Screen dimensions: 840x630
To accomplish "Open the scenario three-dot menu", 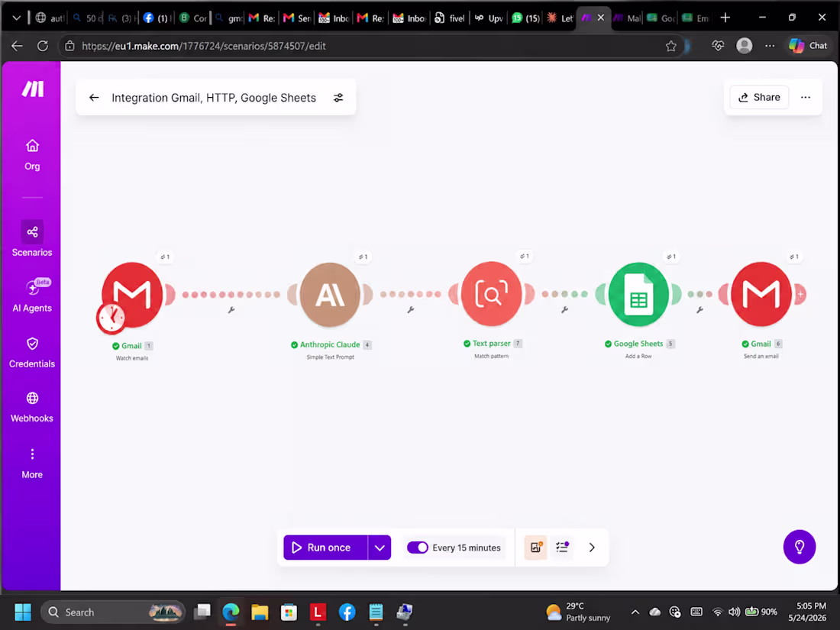I will click(x=805, y=98).
